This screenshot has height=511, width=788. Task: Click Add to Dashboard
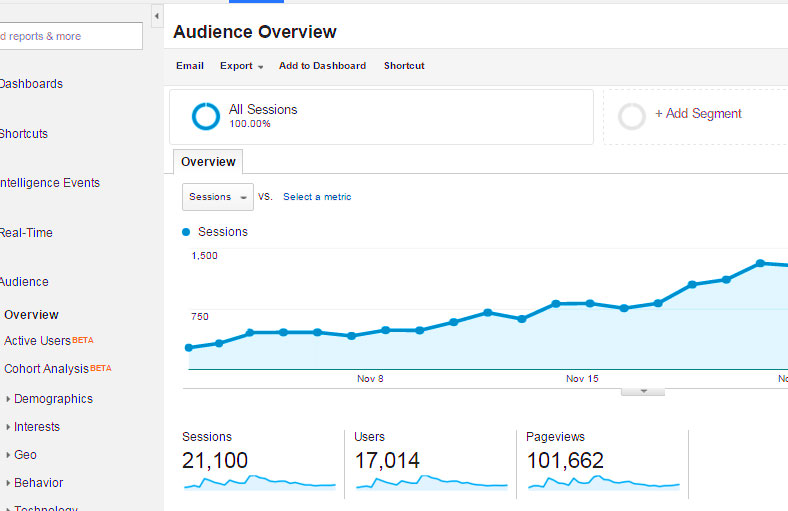tap(322, 66)
